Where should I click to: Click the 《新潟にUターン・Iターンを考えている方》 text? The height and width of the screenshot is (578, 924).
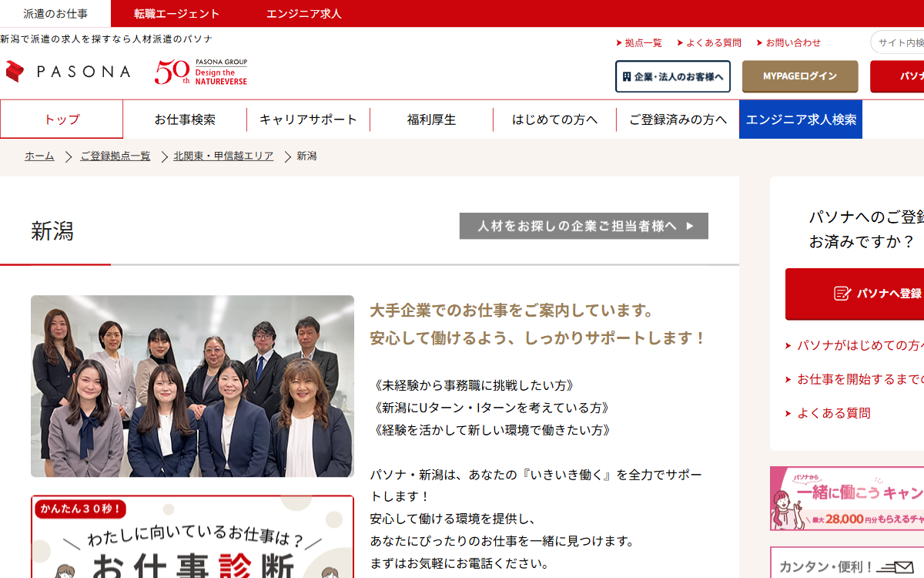pos(494,408)
